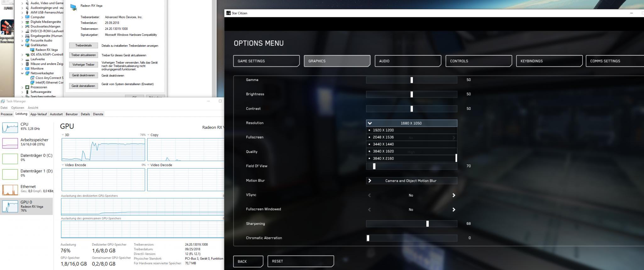Switch to the App-Verlauf tab
Screen dimensions: 644x270
(39, 114)
